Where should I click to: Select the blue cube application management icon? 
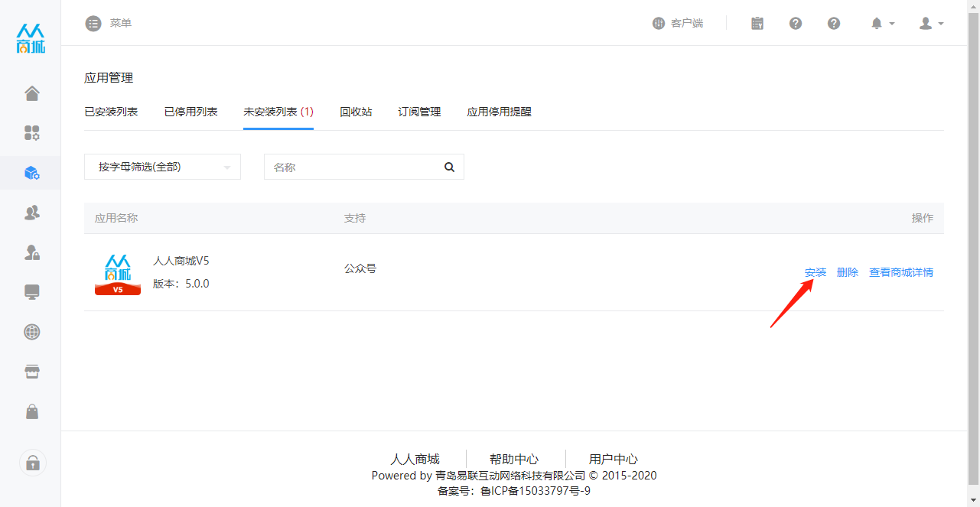(32, 173)
